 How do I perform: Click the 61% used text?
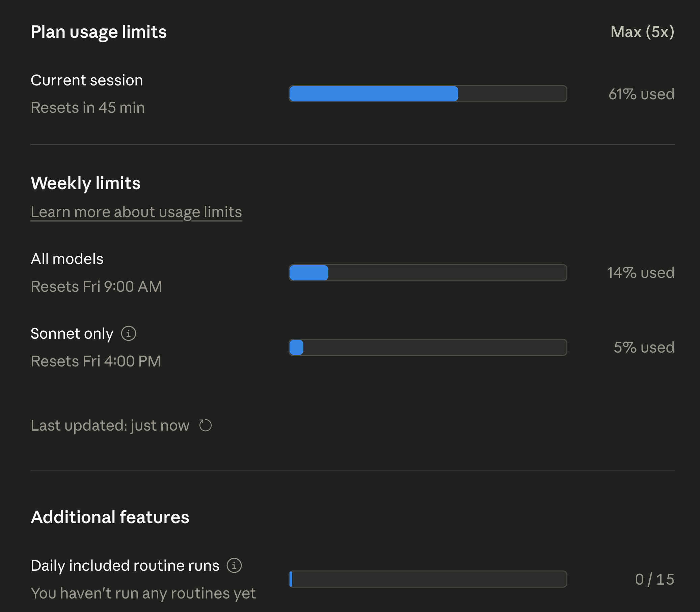tap(641, 94)
